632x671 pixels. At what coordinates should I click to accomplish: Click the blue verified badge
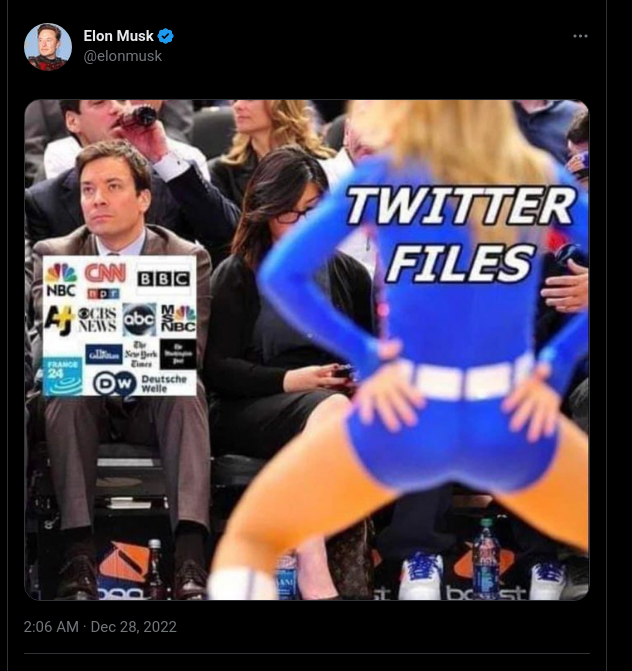tap(166, 36)
